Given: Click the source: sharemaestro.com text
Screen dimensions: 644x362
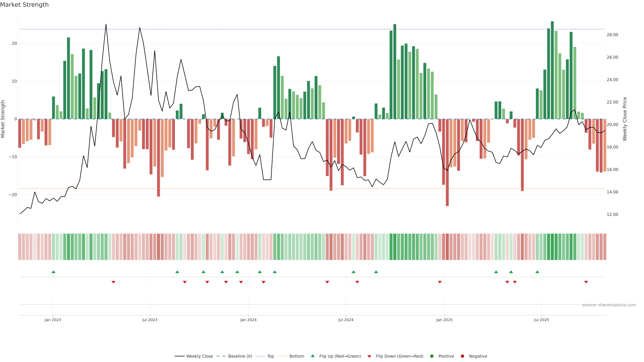Looking at the screenshot, I should click(609, 305).
